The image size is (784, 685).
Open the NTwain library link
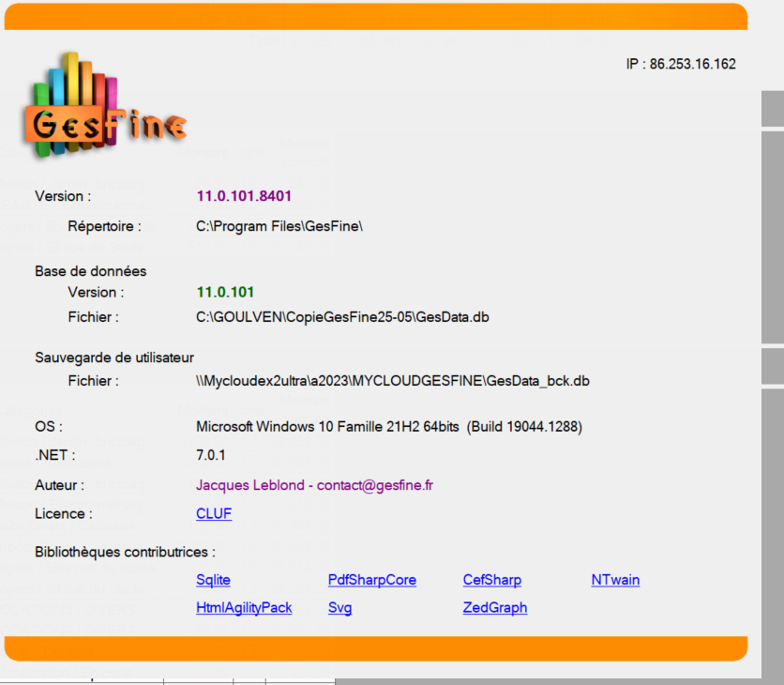tap(615, 580)
